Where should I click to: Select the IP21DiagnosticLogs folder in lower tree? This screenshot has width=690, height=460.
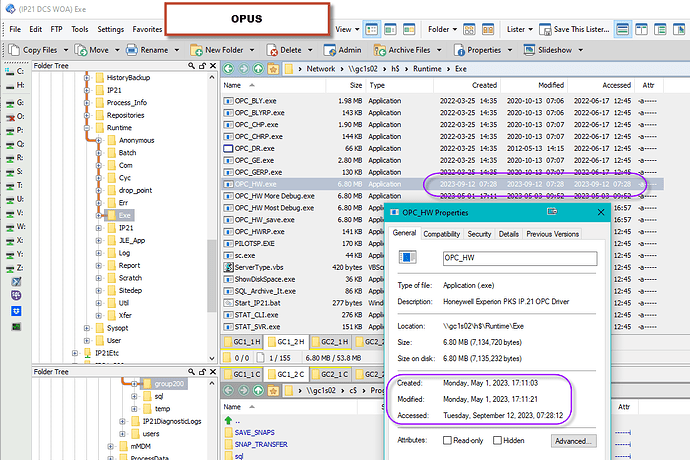coord(172,421)
